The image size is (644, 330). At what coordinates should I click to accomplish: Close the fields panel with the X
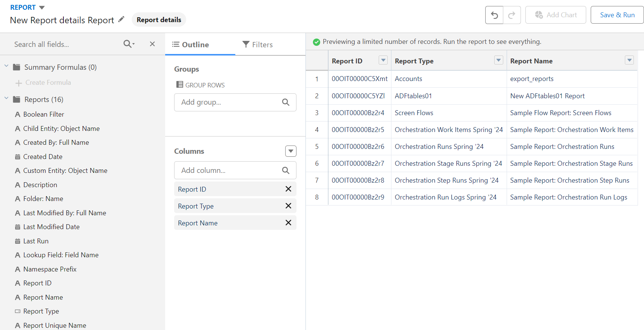pyautogui.click(x=152, y=44)
